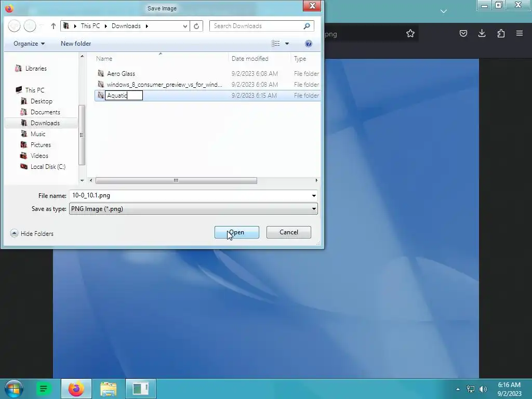The height and width of the screenshot is (399, 532).
Task: Open the Firefox tabs list chevron
Action: click(x=444, y=11)
